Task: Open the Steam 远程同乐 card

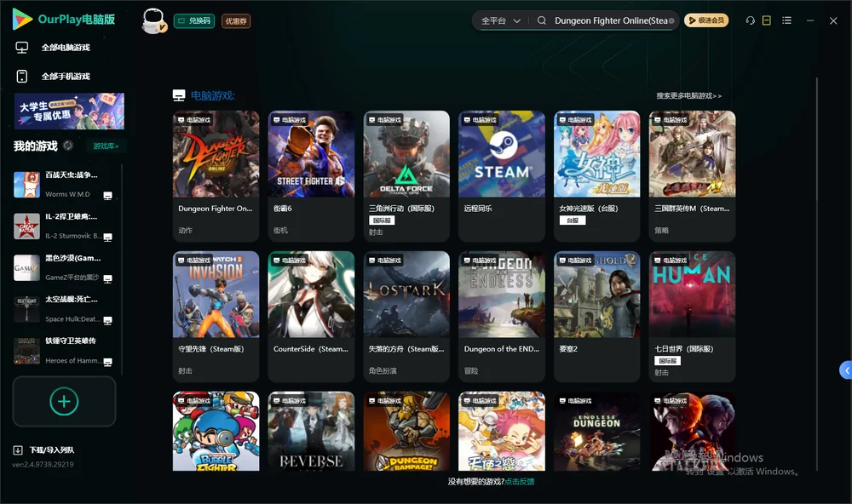Action: [502, 176]
